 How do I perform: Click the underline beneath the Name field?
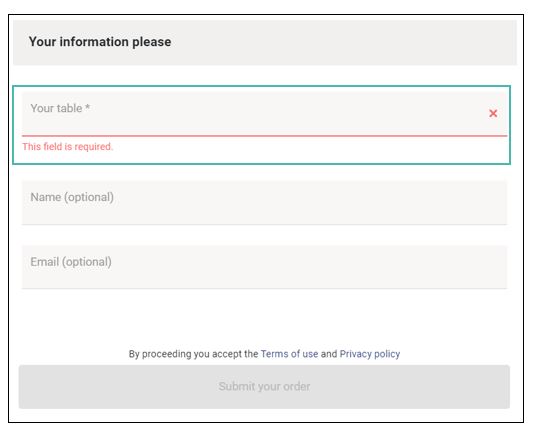click(x=264, y=224)
